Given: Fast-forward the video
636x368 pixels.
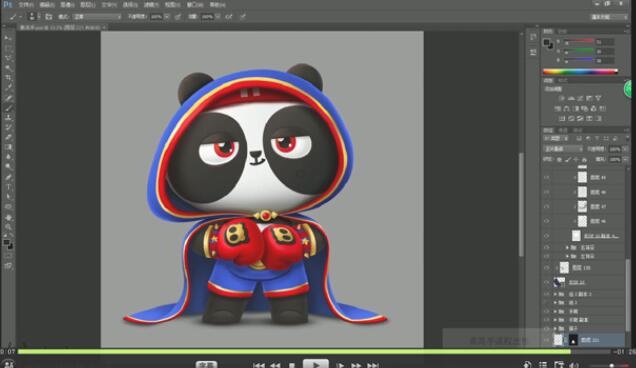Looking at the screenshot, I should coord(356,366).
